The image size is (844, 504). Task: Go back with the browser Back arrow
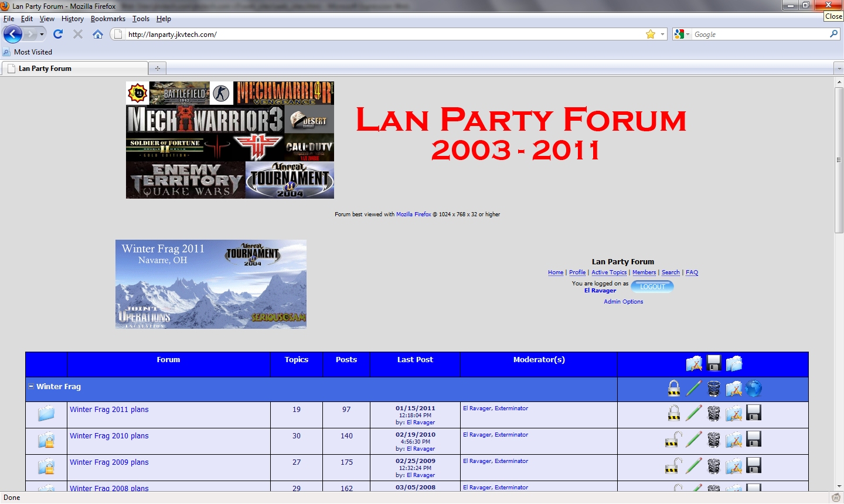pos(13,34)
